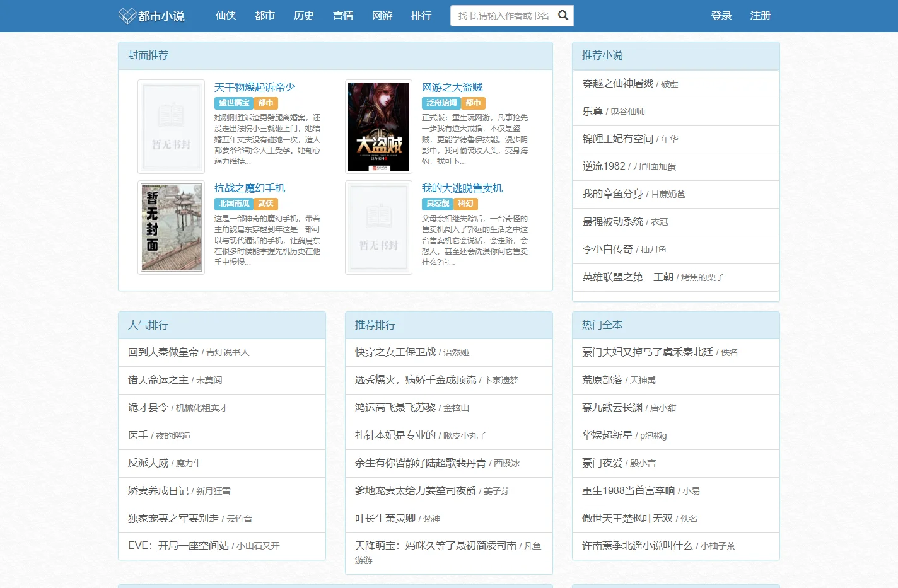The height and width of the screenshot is (588, 898).
Task: Open the 历史 navigation menu
Action: tap(304, 16)
